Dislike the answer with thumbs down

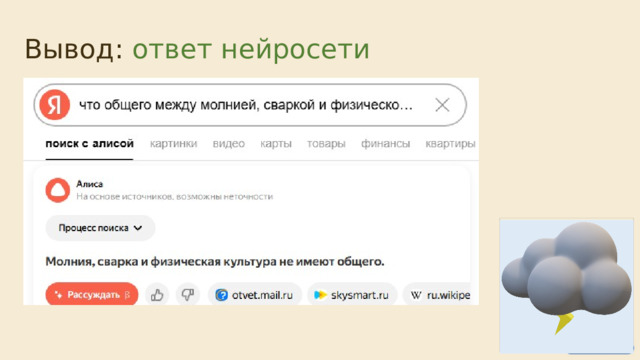(188, 294)
